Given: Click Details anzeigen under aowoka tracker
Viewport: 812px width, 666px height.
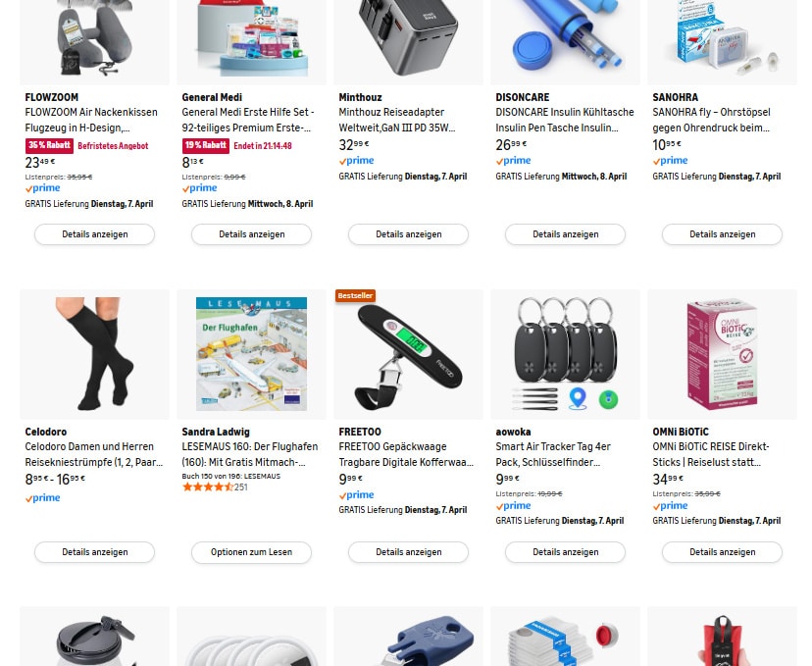Looking at the screenshot, I should [565, 552].
